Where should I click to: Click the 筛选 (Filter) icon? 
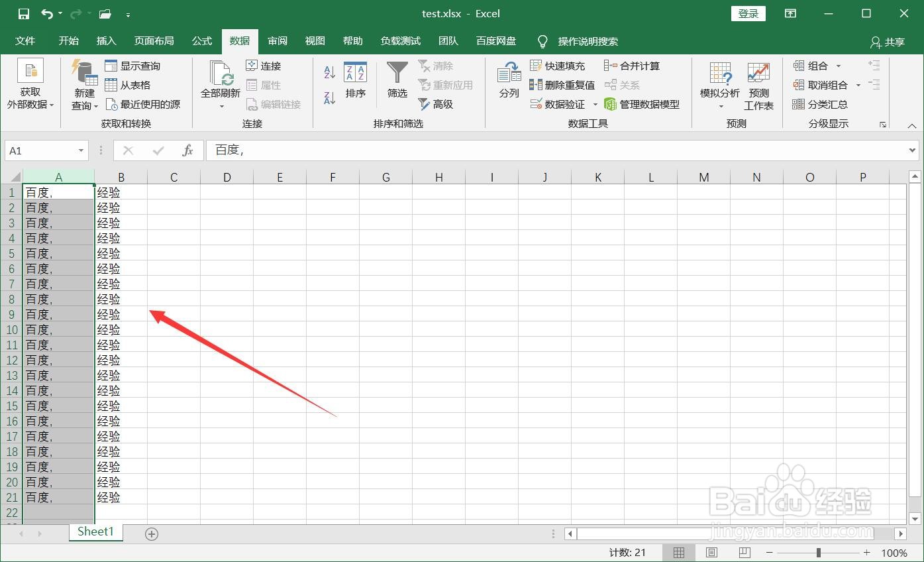coord(397,82)
